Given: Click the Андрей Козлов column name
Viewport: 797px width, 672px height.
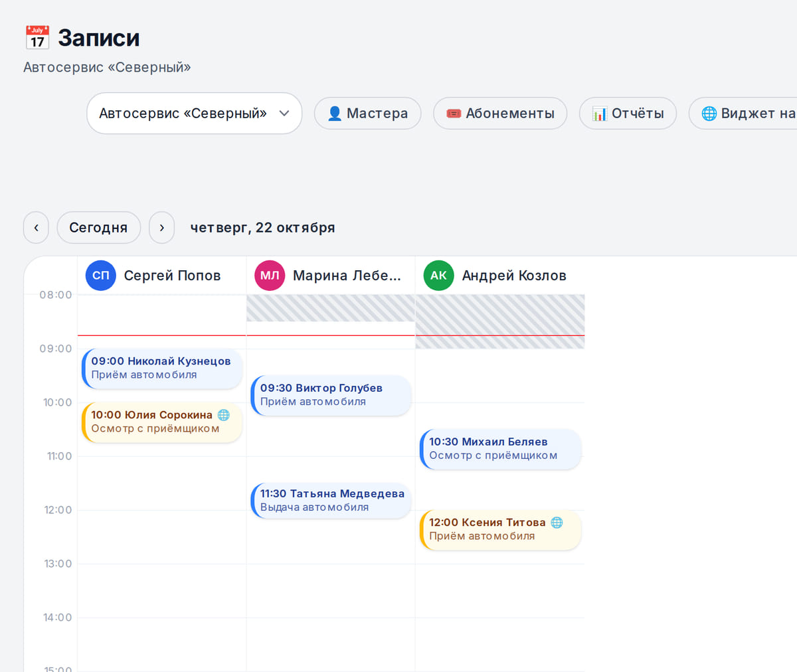Looking at the screenshot, I should click(514, 276).
